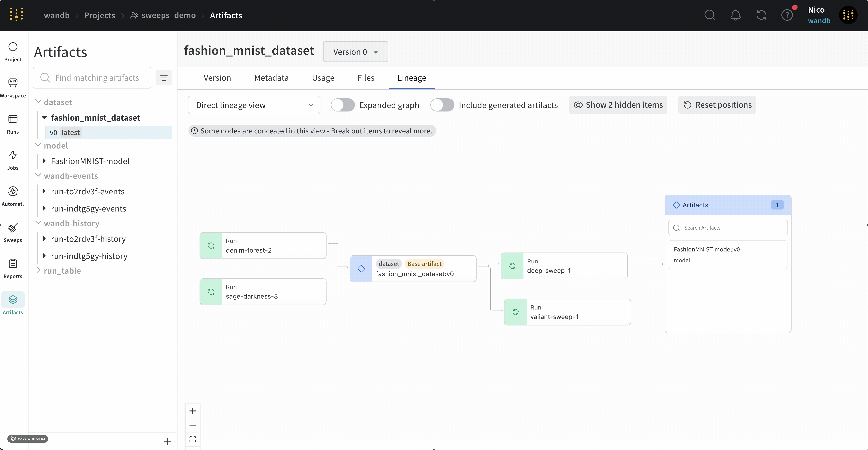Open the notifications bell
Screen dimensions: 868x450
(736, 15)
